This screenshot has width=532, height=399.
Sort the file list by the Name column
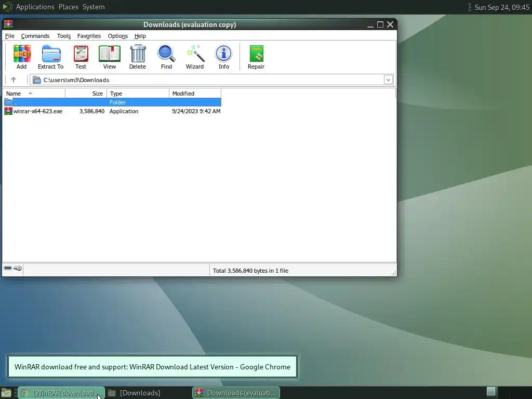click(34, 94)
